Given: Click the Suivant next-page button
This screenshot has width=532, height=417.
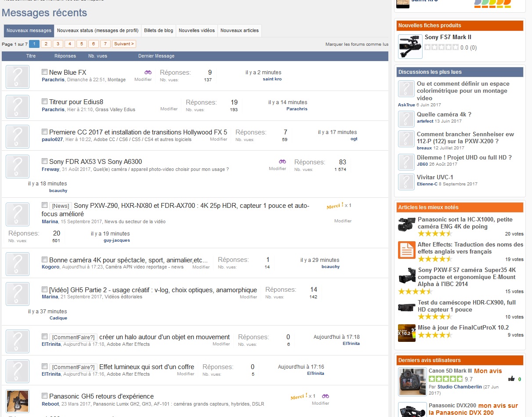Looking at the screenshot, I should (x=124, y=44).
